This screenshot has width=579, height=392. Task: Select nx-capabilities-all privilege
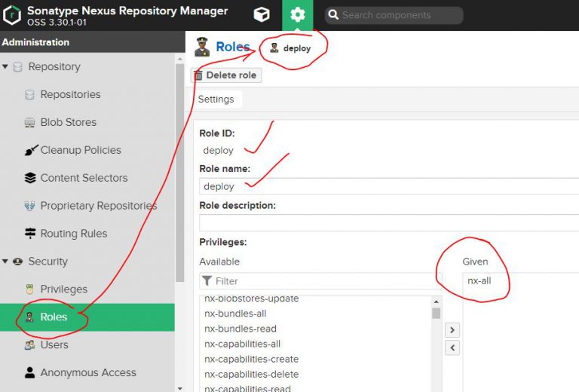pos(242,344)
